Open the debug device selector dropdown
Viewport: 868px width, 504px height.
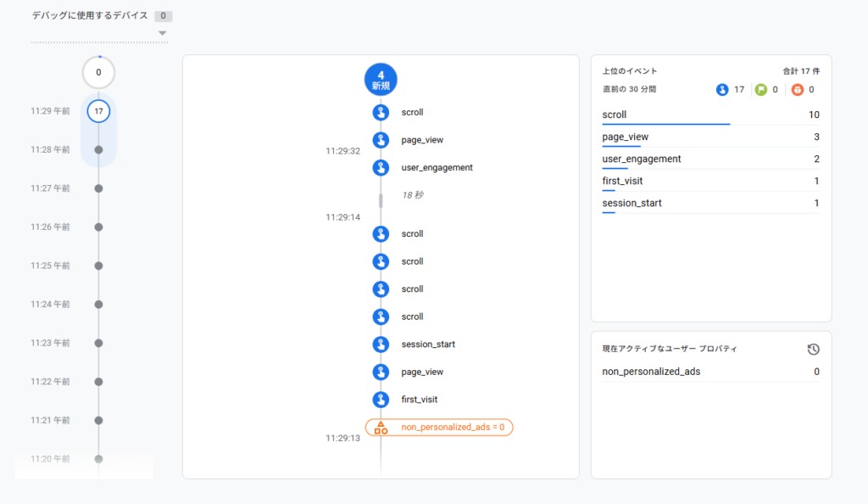[x=162, y=32]
